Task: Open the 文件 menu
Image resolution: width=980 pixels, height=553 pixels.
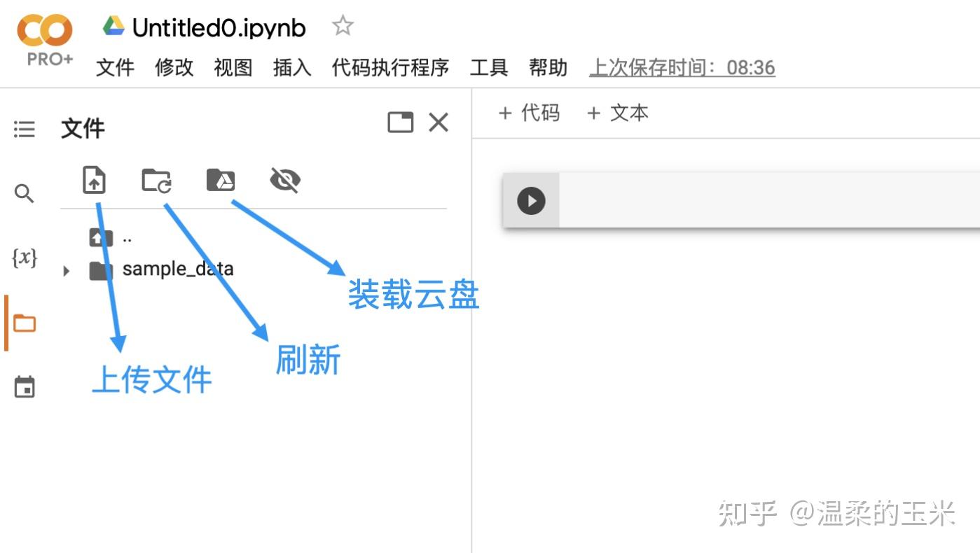Action: (115, 68)
